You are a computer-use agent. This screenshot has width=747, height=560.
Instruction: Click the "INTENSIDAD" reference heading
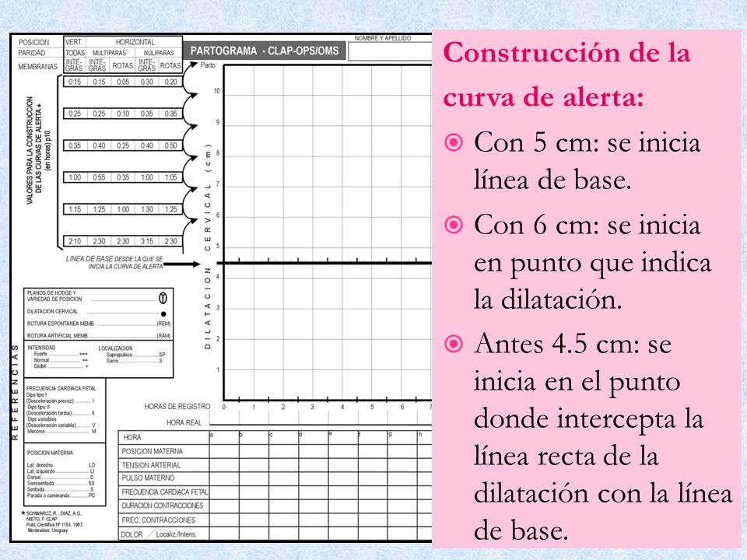pyautogui.click(x=41, y=348)
